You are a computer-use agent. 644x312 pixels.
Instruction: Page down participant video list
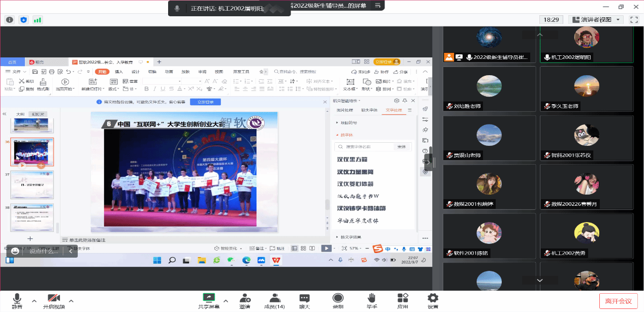pyautogui.click(x=539, y=280)
